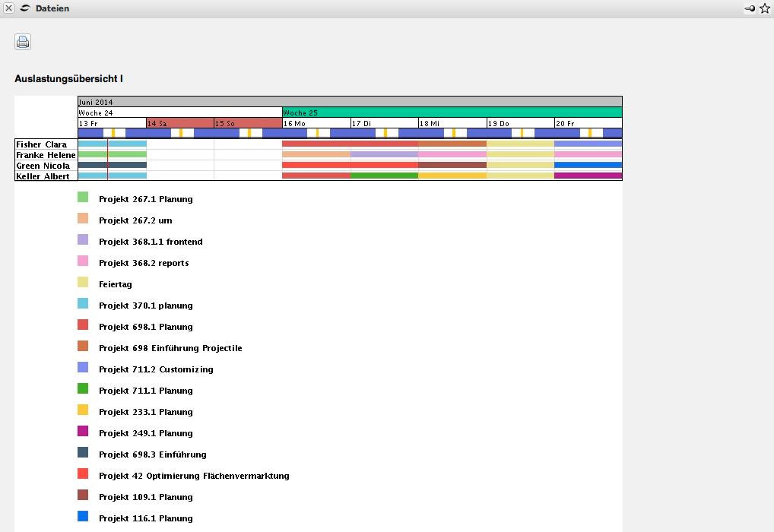Click the Projekt 249.1 Planung magenta swatch
The height and width of the screenshot is (532, 774).
tap(83, 432)
